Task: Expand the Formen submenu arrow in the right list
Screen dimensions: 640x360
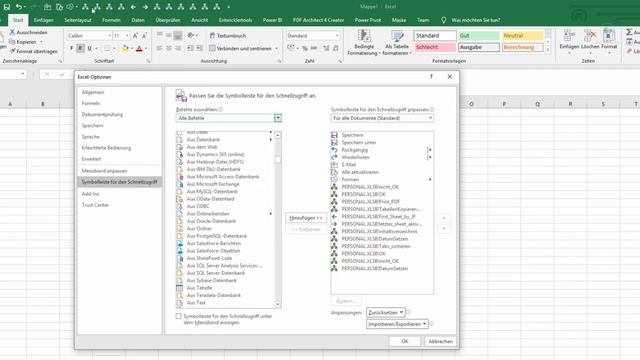Action: pyautogui.click(x=430, y=180)
